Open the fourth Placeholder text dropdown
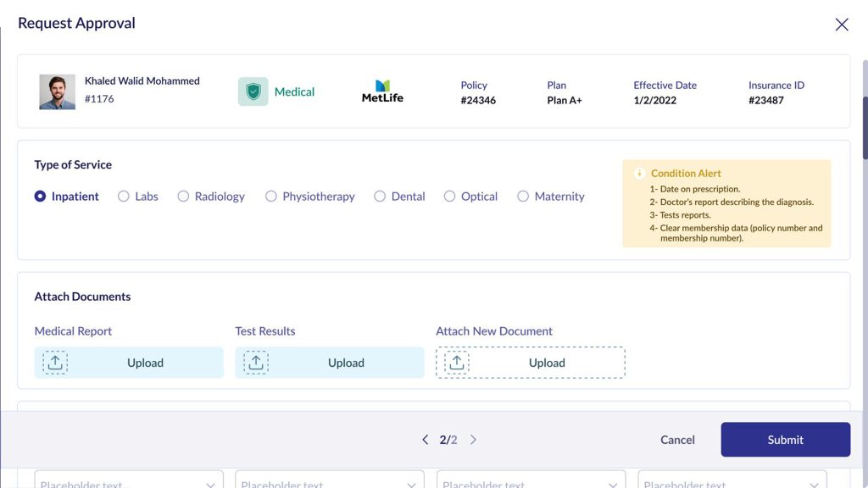Screen dimensions: 868x488 (732, 480)
